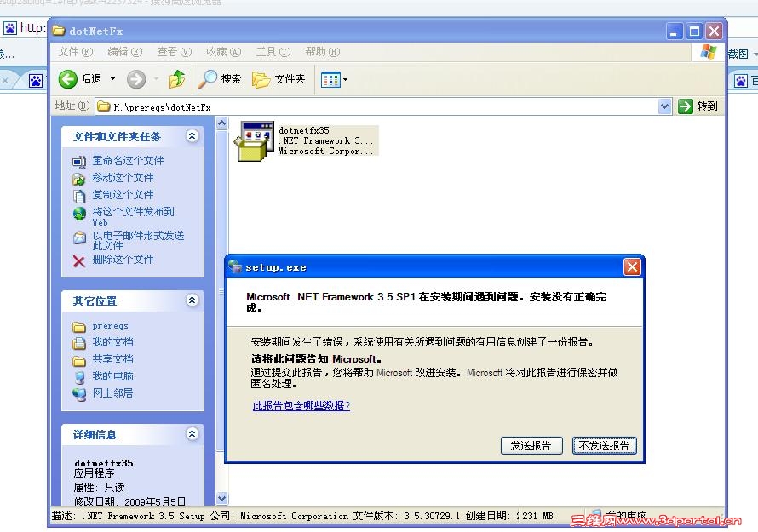Click the prereqs folder icon

point(79,327)
